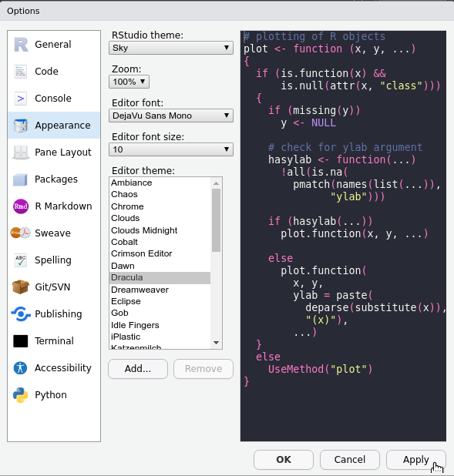Viewport: 454px width, 476px height.
Task: Select the highlighted Dracula theme
Action: tap(160, 278)
